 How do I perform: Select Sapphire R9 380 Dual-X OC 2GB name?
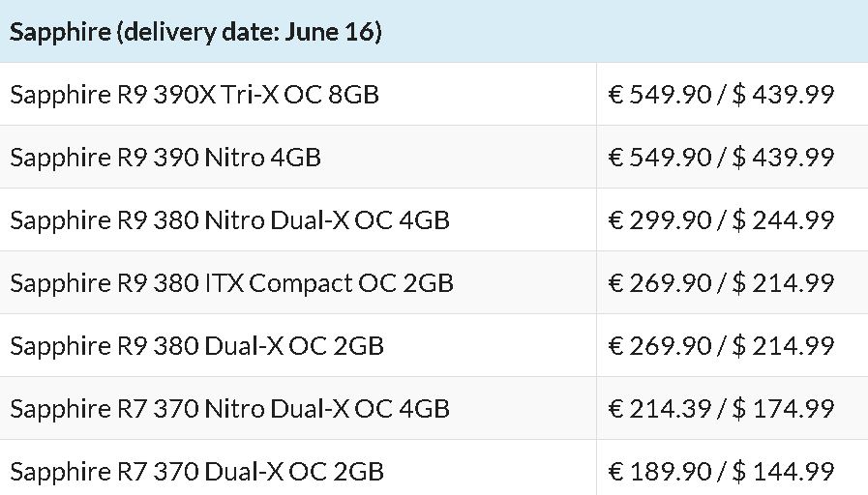click(x=197, y=346)
